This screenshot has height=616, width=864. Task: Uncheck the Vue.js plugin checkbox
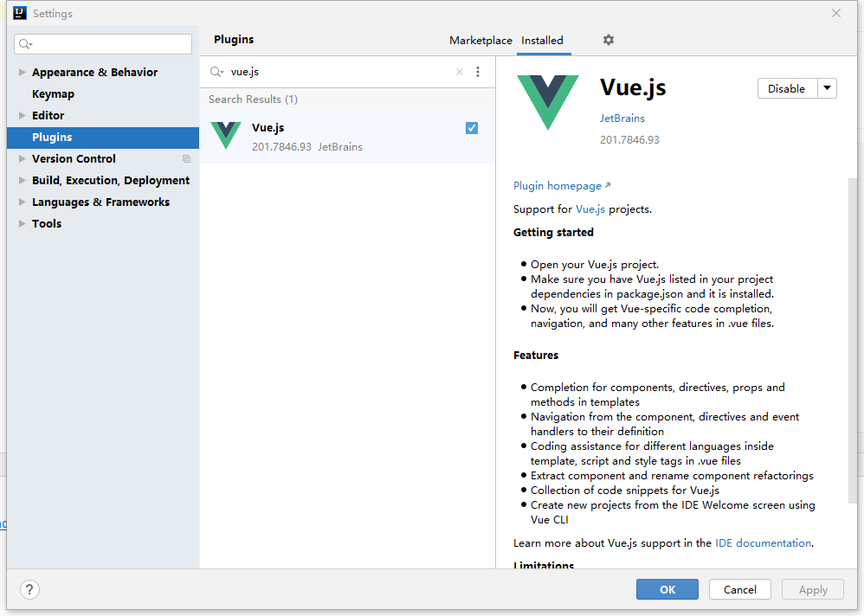[x=472, y=128]
